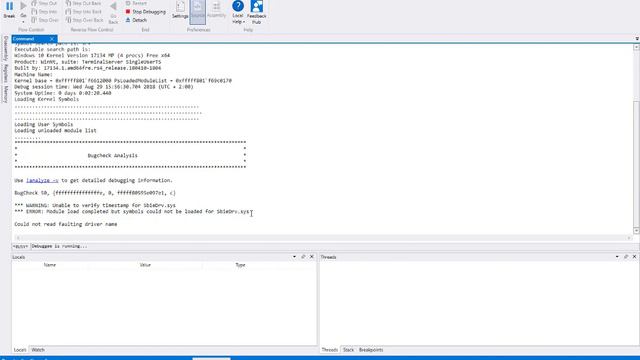Close the Command tab
The image size is (640, 360).
pyautogui.click(x=52, y=39)
